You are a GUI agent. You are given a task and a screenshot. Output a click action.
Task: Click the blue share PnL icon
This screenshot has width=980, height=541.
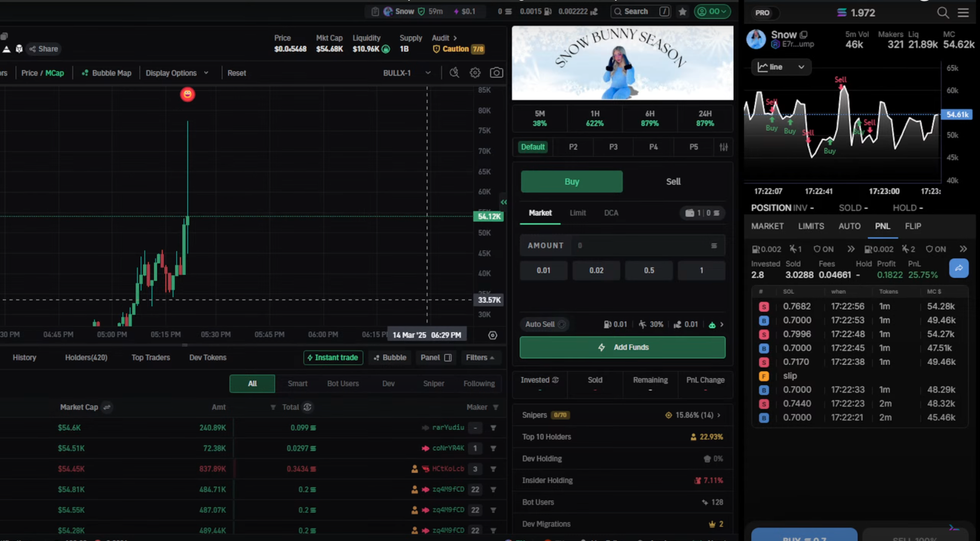coord(958,268)
